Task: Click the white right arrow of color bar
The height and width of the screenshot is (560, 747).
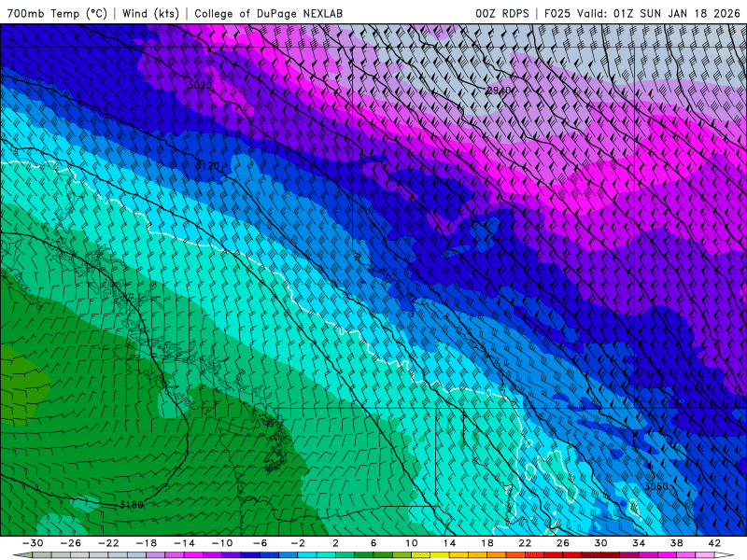Action: [725, 554]
